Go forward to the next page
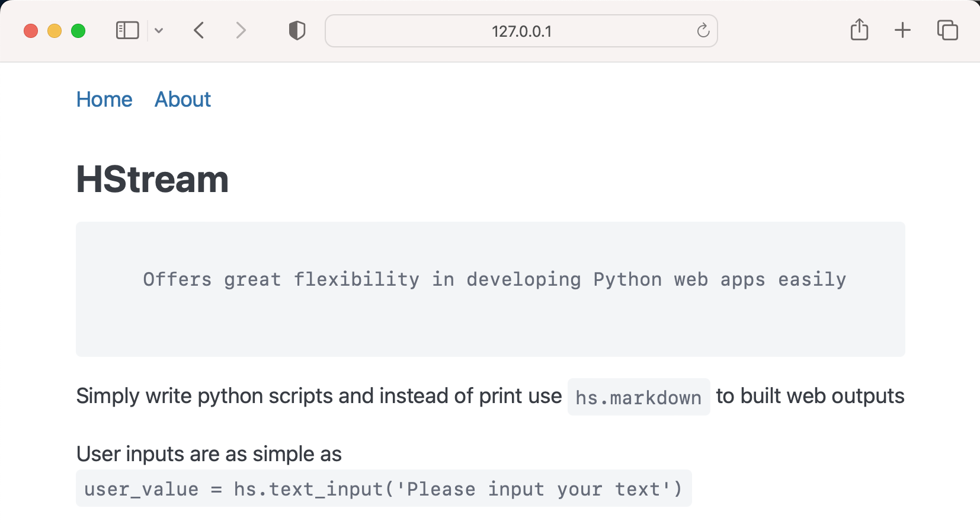The image size is (980, 524). coord(240,30)
